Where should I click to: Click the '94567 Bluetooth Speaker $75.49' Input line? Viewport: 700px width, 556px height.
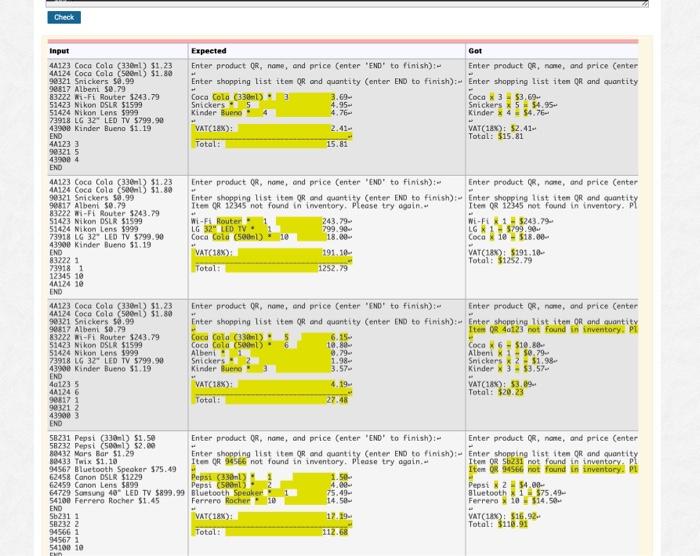click(113, 469)
